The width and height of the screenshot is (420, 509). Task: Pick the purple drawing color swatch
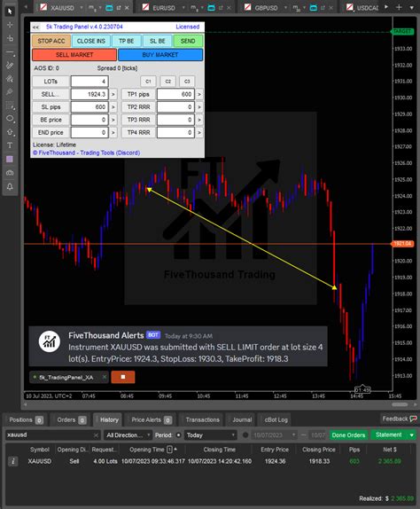click(x=10, y=159)
